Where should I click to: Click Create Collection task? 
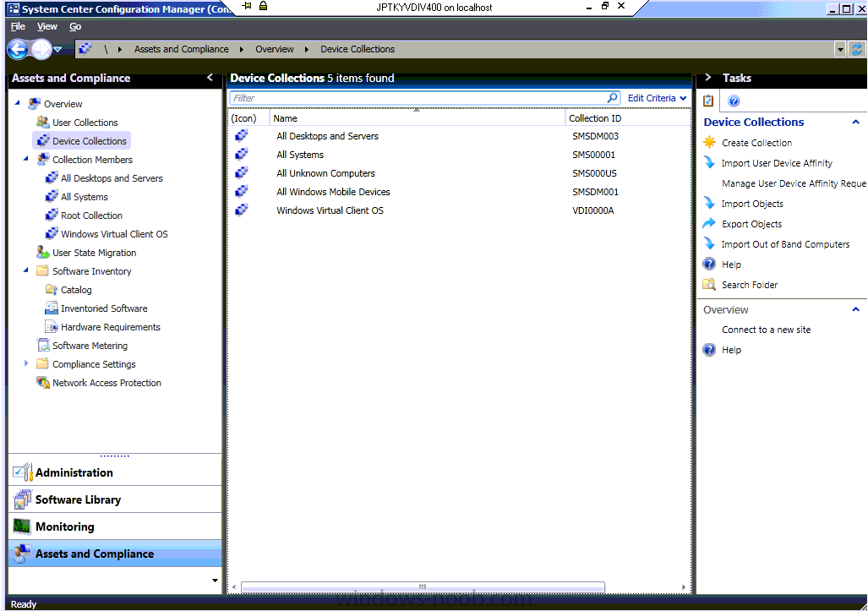[x=756, y=142]
